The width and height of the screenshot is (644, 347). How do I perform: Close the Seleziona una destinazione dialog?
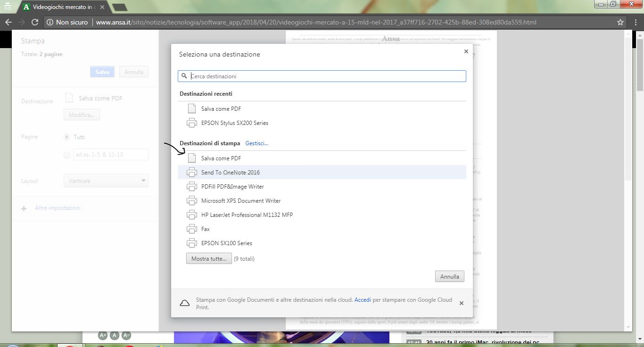coord(466,51)
